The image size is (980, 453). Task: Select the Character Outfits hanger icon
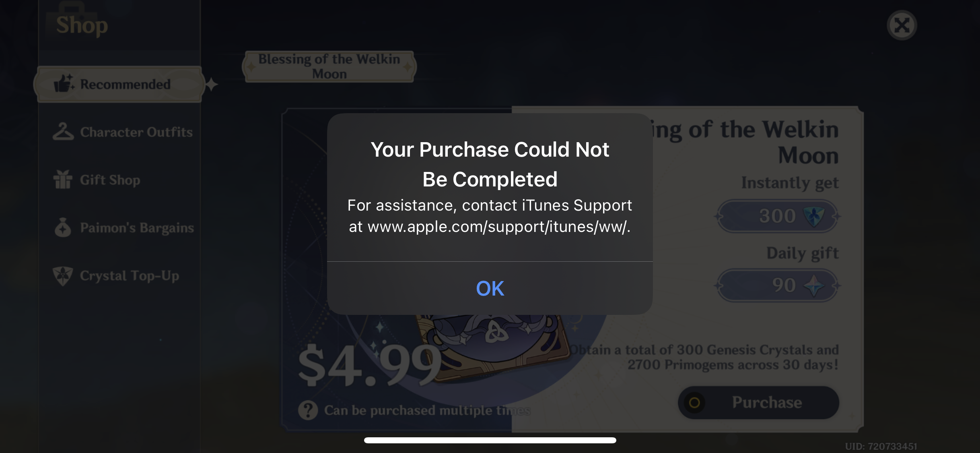[63, 132]
